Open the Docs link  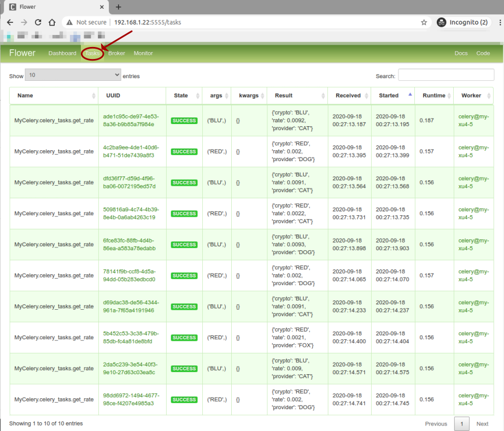pyautogui.click(x=461, y=54)
